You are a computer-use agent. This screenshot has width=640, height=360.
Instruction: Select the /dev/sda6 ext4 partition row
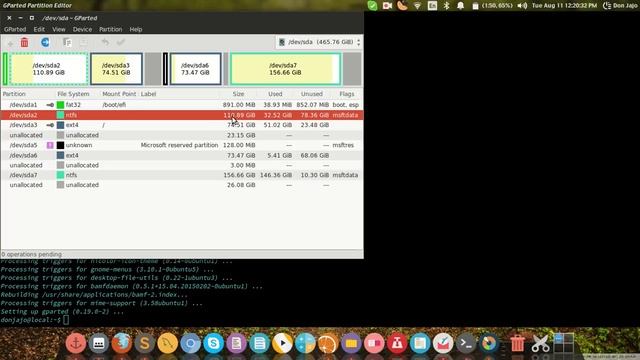pyautogui.click(x=182, y=155)
